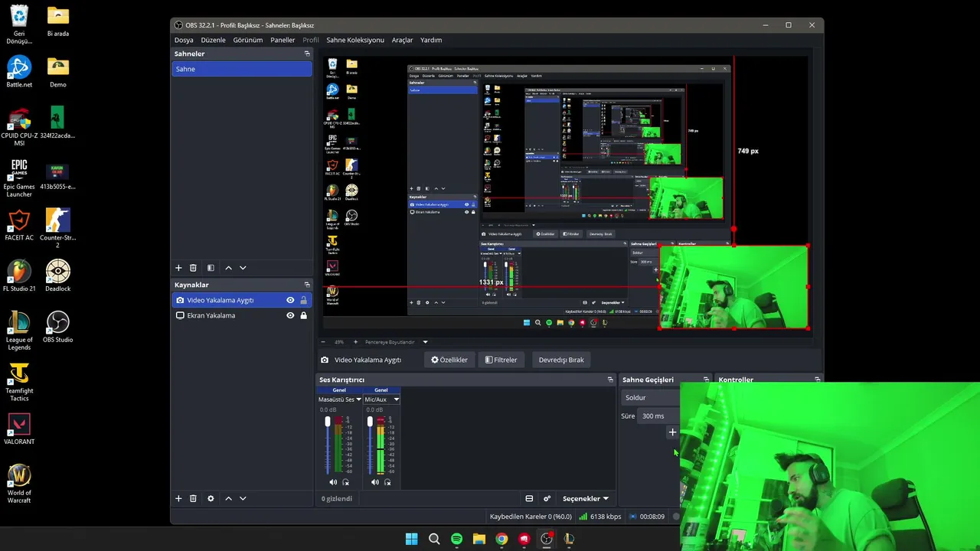Screen dimensions: 980x551
Task: Open the Yardım menu
Action: (x=431, y=40)
